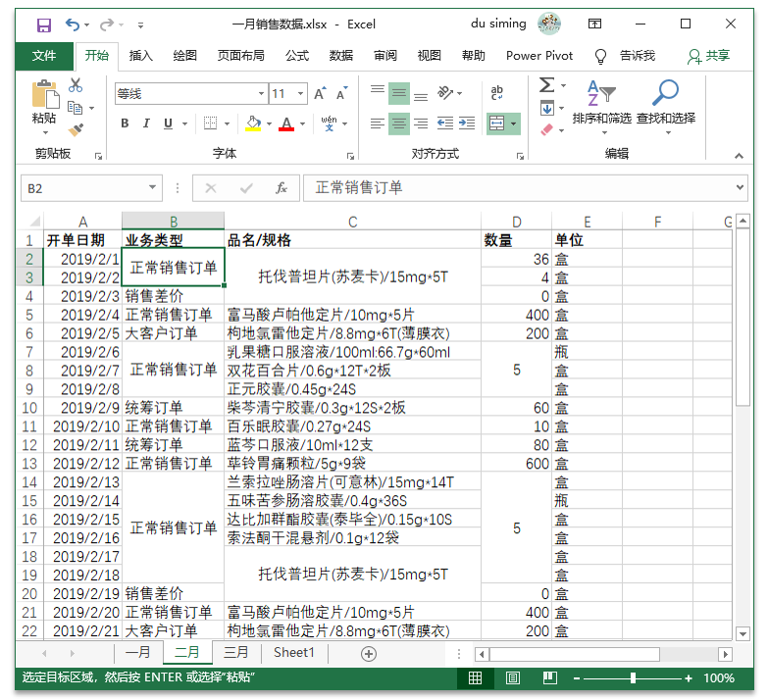Toggle bold formatting

(x=125, y=124)
